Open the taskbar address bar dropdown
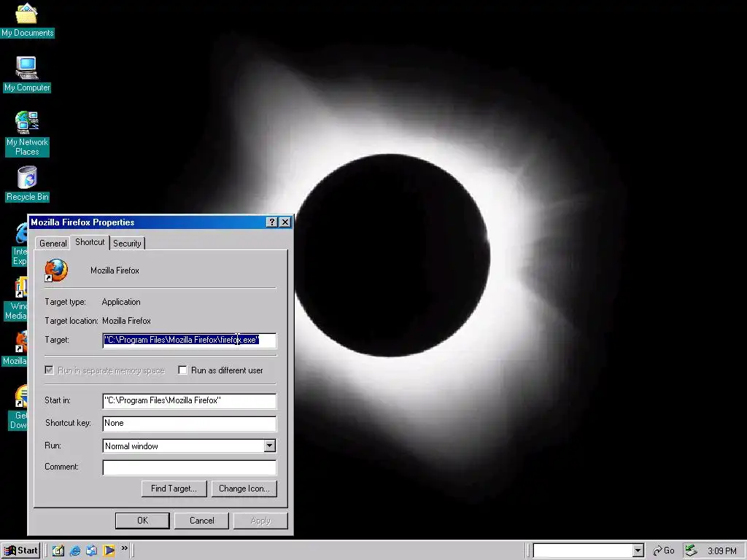Image resolution: width=747 pixels, height=560 pixels. point(638,551)
